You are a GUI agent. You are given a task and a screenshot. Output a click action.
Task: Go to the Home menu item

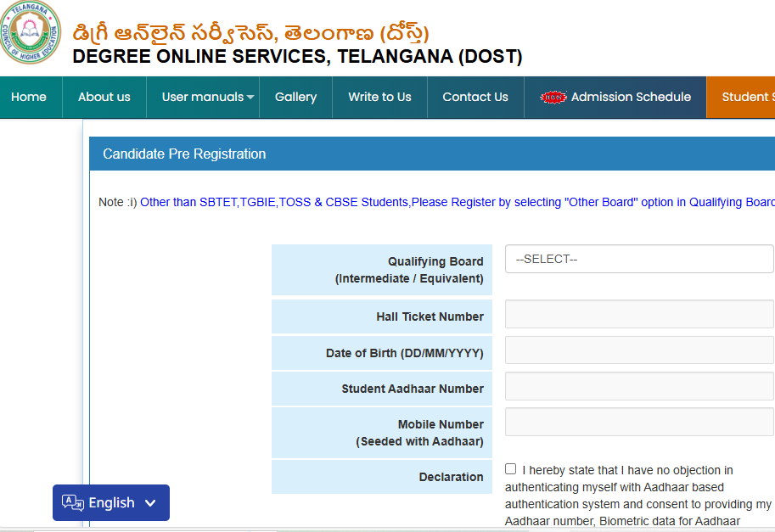(29, 98)
